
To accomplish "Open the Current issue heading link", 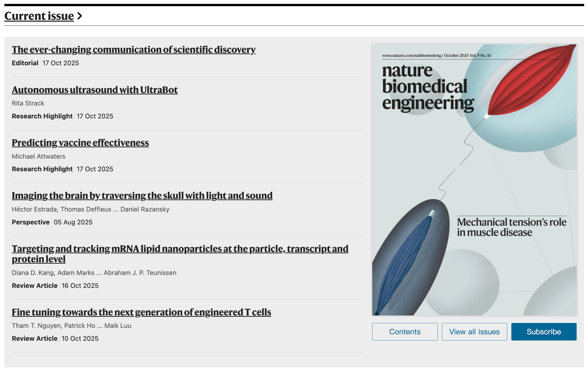I will tap(39, 16).
